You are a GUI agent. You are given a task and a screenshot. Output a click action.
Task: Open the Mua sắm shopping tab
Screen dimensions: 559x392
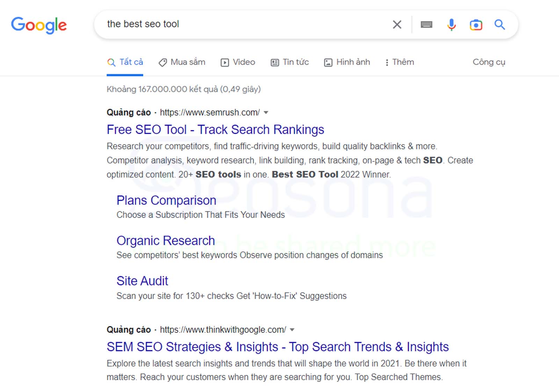182,62
